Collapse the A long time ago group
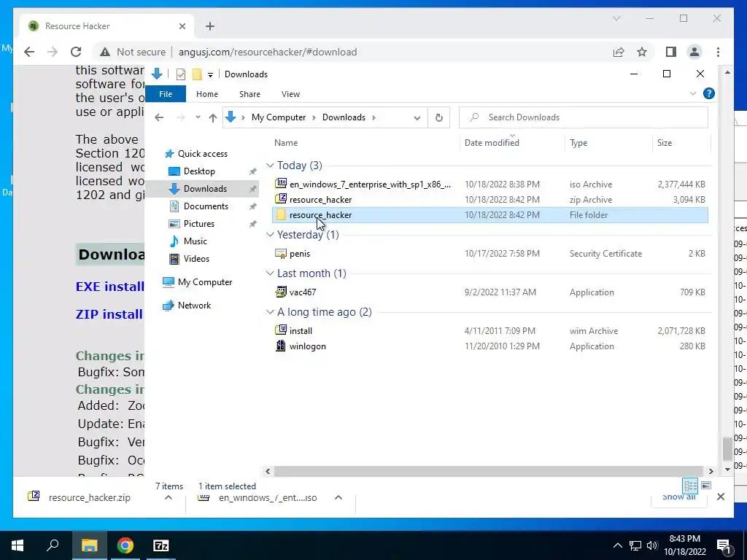 coord(270,312)
